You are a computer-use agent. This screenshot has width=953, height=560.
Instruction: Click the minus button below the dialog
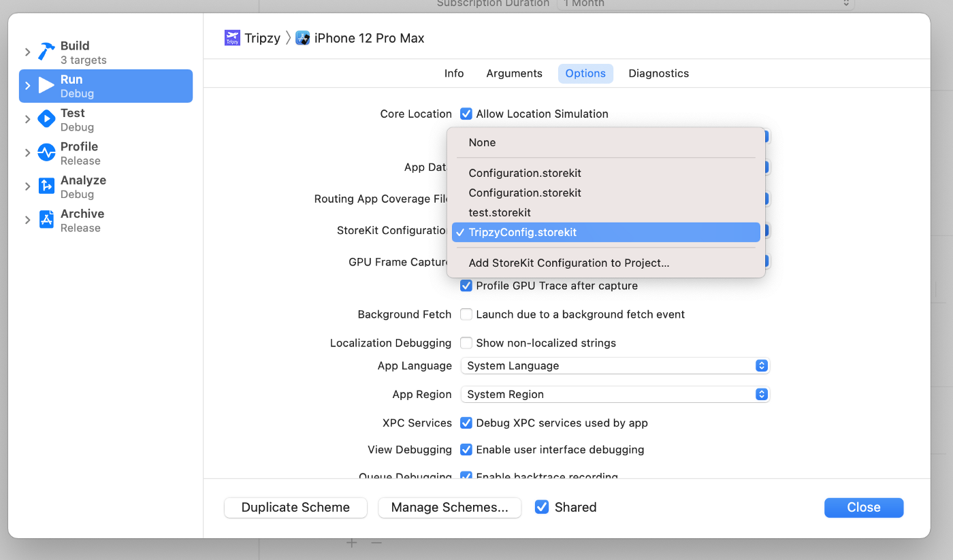click(x=376, y=543)
